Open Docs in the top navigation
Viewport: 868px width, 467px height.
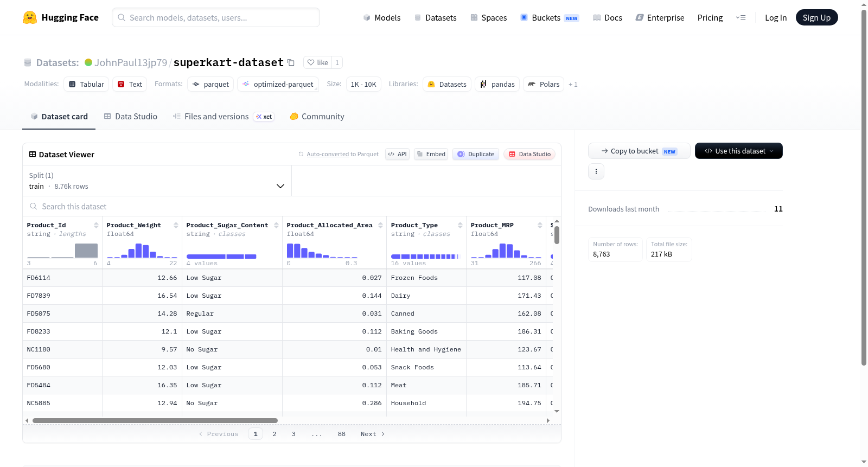(608, 17)
